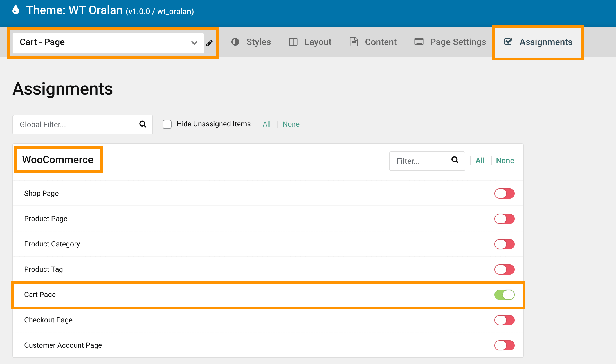The image size is (616, 364).
Task: Toggle the Checkout Page assignment switch
Action: point(505,320)
